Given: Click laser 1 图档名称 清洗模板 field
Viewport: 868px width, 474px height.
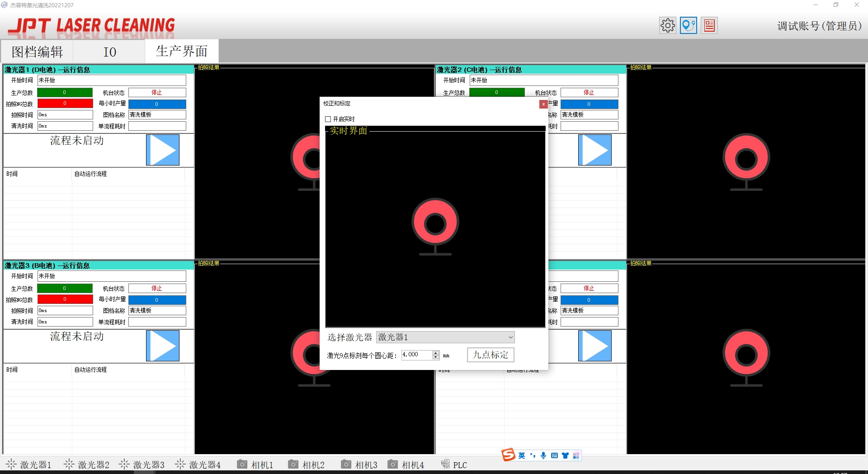Looking at the screenshot, I should [x=157, y=115].
